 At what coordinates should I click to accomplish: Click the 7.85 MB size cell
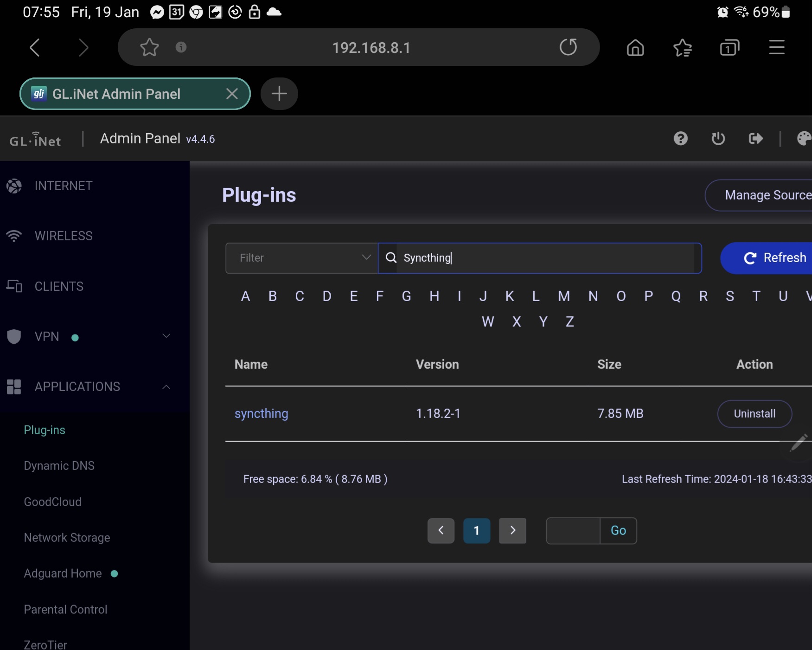pyautogui.click(x=620, y=413)
